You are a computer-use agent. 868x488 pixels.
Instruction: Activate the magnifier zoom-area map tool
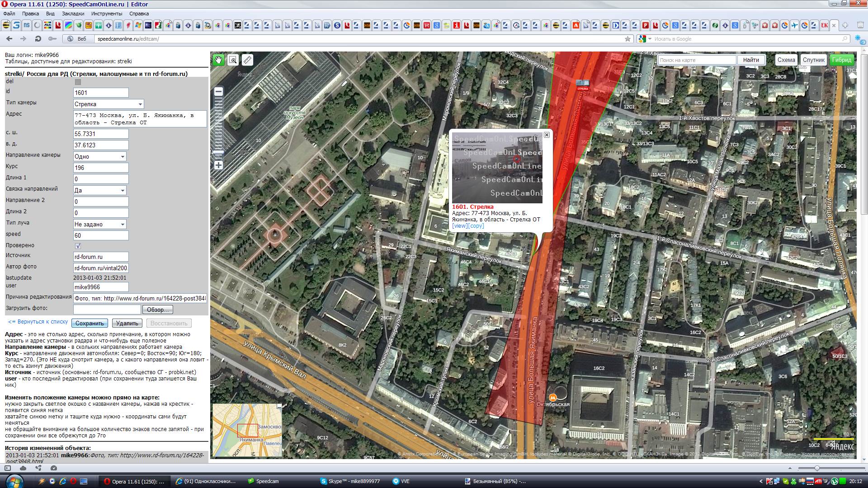pos(233,60)
